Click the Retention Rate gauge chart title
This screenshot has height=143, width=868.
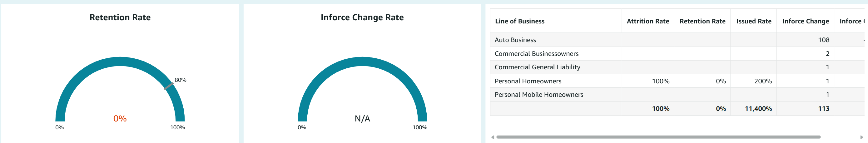(120, 17)
